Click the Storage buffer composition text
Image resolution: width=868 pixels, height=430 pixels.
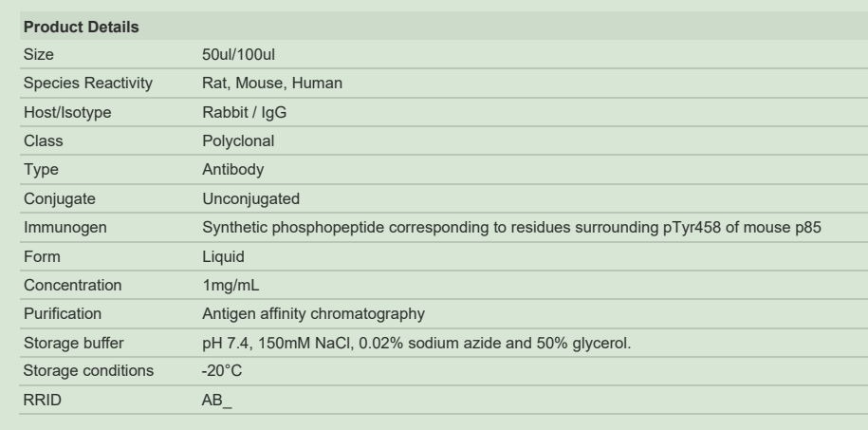click(416, 344)
